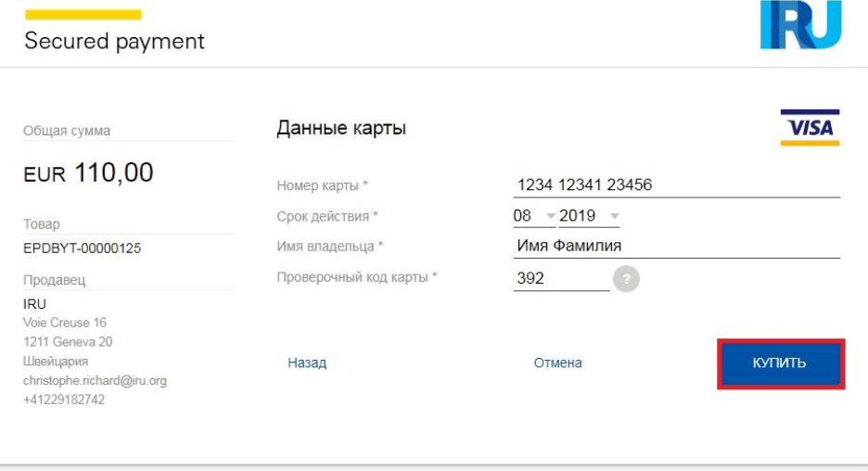This screenshot has height=471, width=868.
Task: Open the CVV help question mark icon
Action: (x=626, y=278)
